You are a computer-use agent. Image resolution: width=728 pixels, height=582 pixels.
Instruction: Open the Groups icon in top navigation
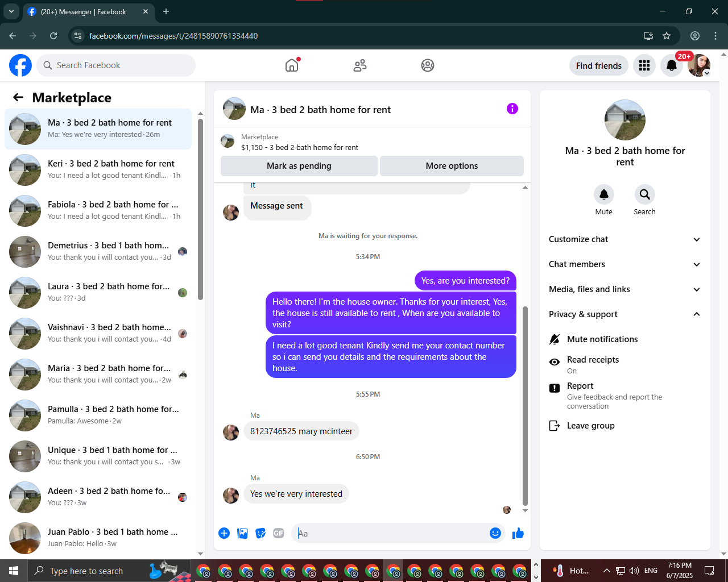click(x=428, y=65)
